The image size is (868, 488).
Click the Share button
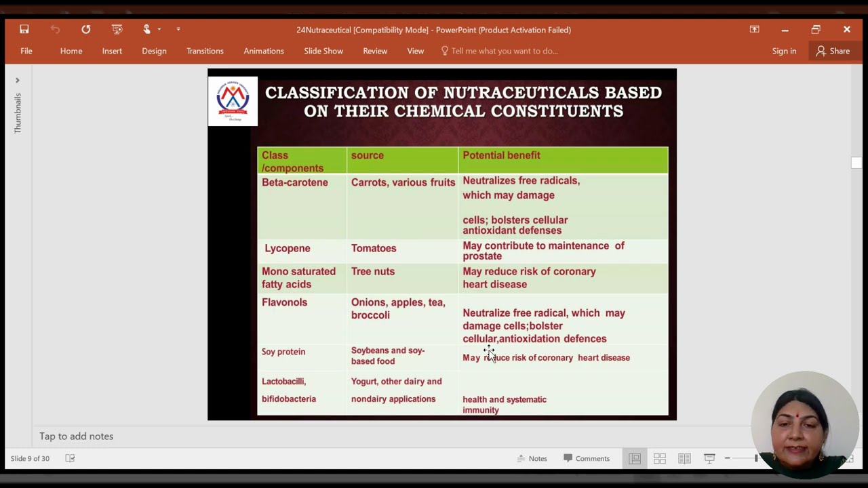click(833, 51)
